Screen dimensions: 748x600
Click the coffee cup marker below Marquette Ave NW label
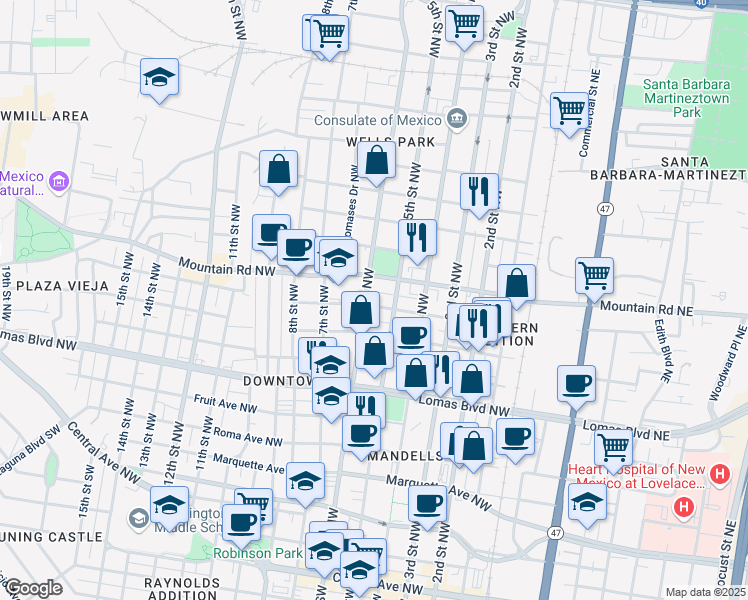coord(427,504)
